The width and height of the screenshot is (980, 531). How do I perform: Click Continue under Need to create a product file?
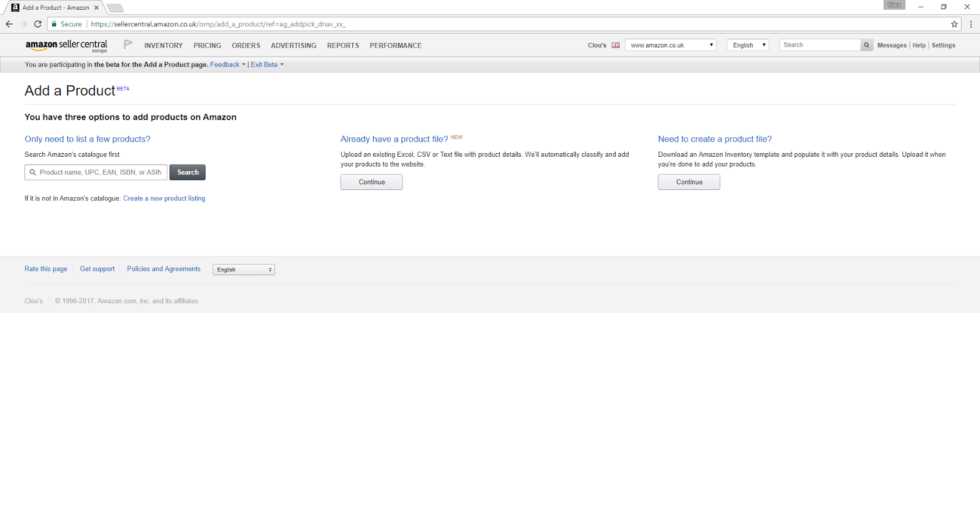tap(689, 182)
